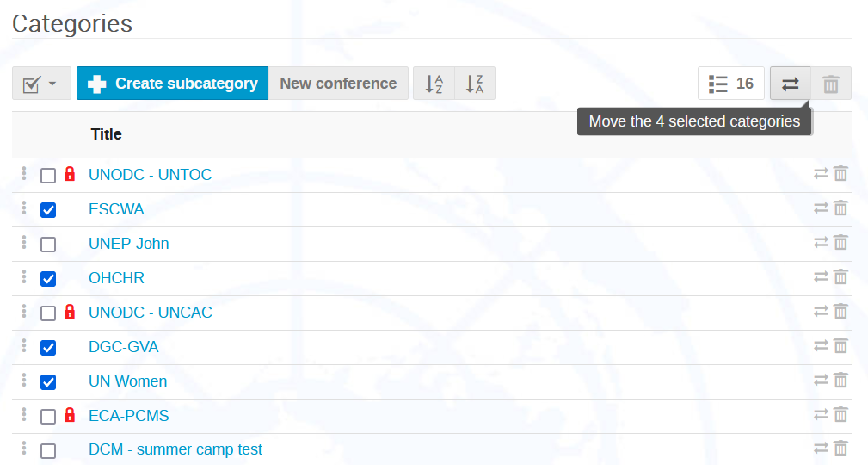Sort categories in reverse Z to A
868x465 pixels.
pos(475,84)
